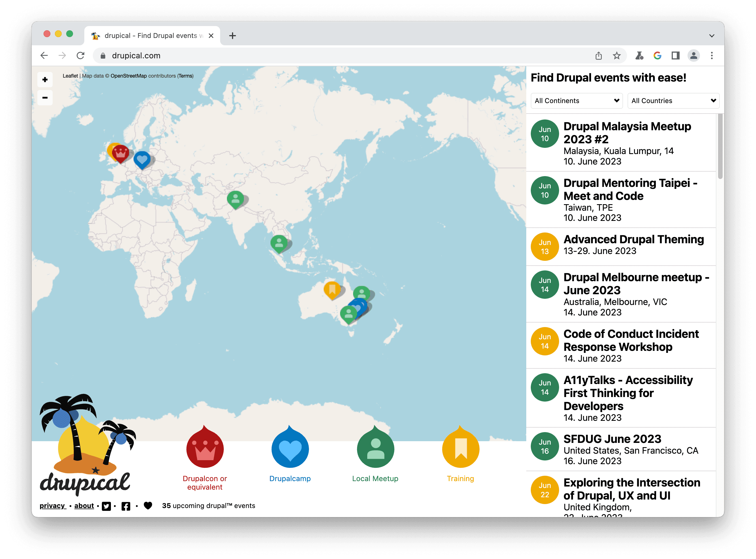Zoom in on the map
This screenshot has width=756, height=559.
(45, 80)
